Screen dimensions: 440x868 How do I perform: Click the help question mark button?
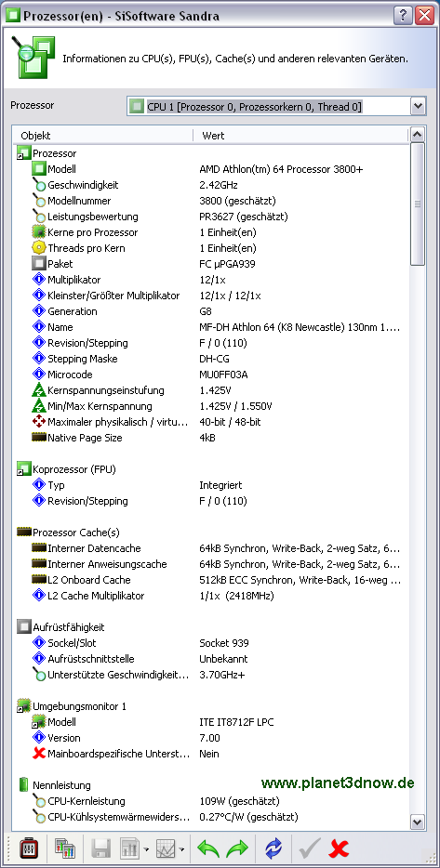[403, 15]
